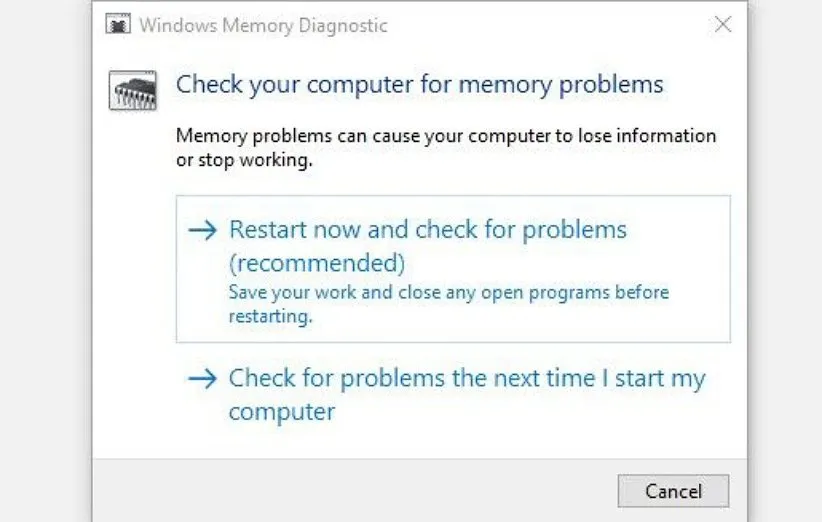Click the word "computer" in the second option
Screen dimensions: 822x522
click(x=281, y=411)
